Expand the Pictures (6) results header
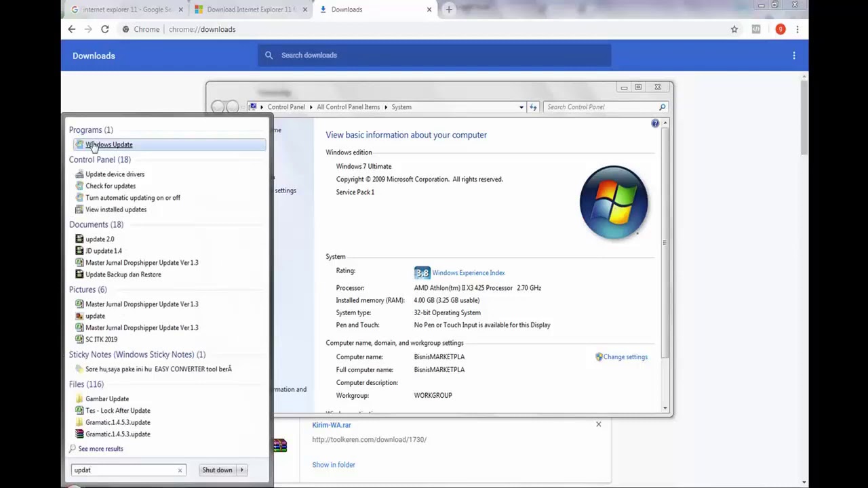This screenshot has width=868, height=488. [87, 289]
